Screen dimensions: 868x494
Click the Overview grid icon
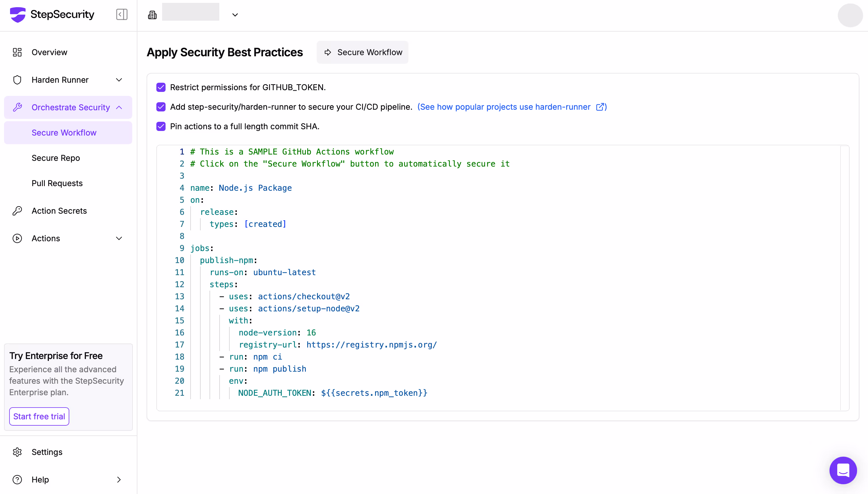click(x=17, y=52)
